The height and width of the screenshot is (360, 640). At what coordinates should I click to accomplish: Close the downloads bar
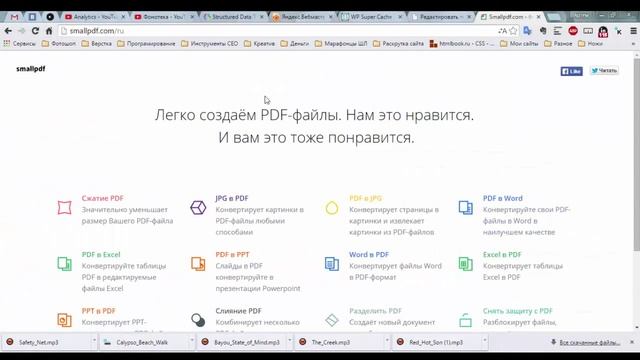tap(632, 342)
